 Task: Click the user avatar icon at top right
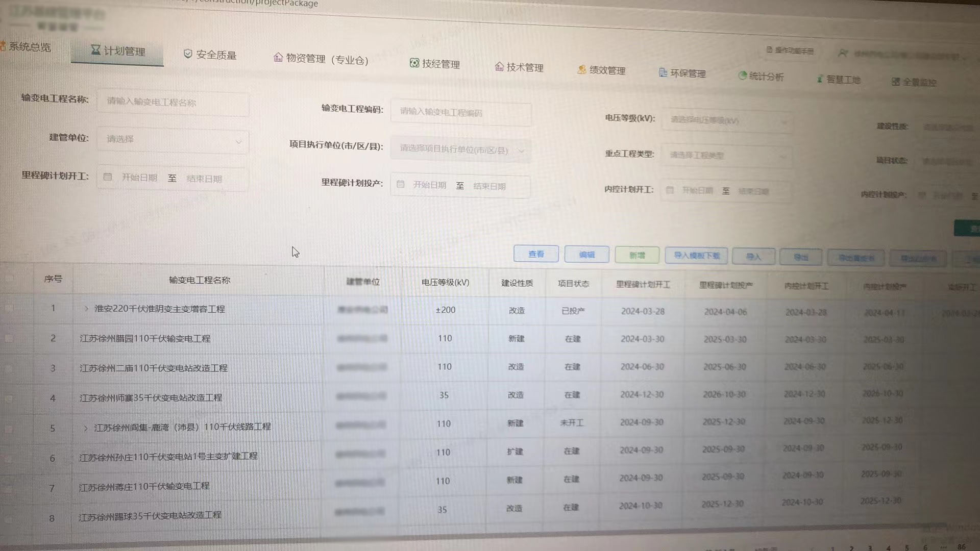click(843, 53)
